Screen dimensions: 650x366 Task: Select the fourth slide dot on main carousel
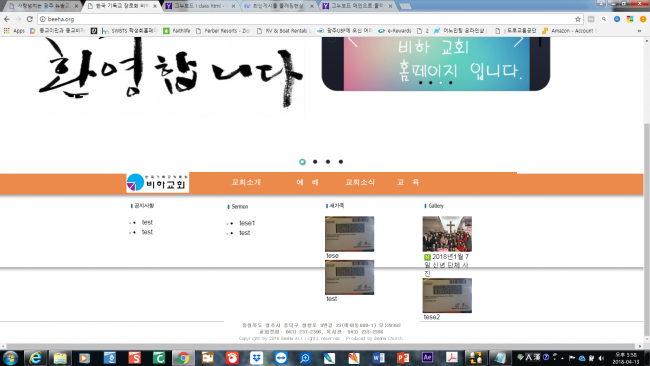point(341,162)
